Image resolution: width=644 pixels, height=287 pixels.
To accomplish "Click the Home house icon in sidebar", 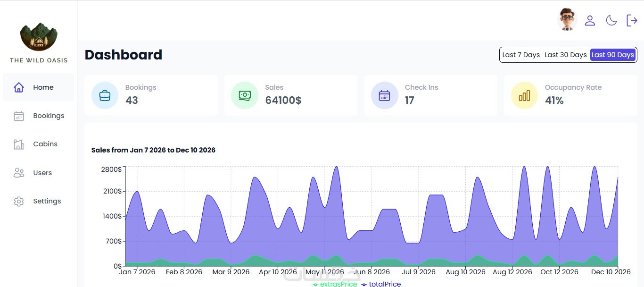I will coord(19,87).
